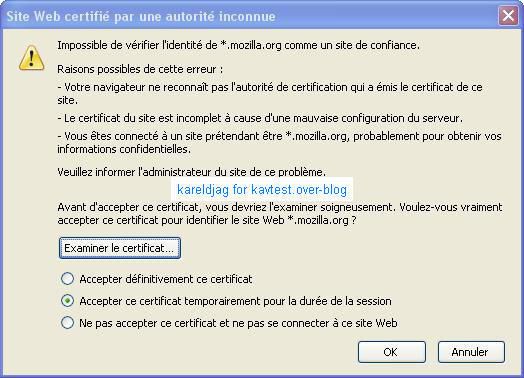Click the paragraph starting Avant d'accepter ce certificat
Screen dimensions: 524x378
pos(280,214)
